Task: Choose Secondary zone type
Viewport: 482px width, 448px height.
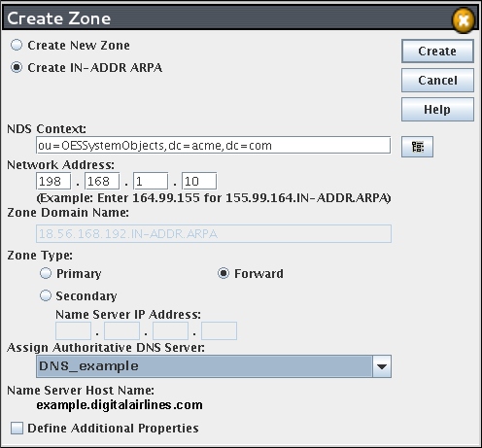Action: pos(46,295)
